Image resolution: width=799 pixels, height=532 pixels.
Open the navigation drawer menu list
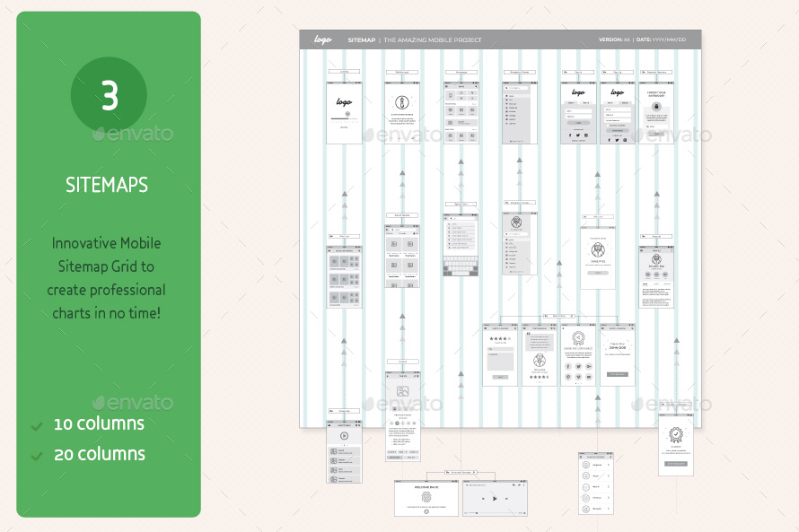click(x=519, y=109)
